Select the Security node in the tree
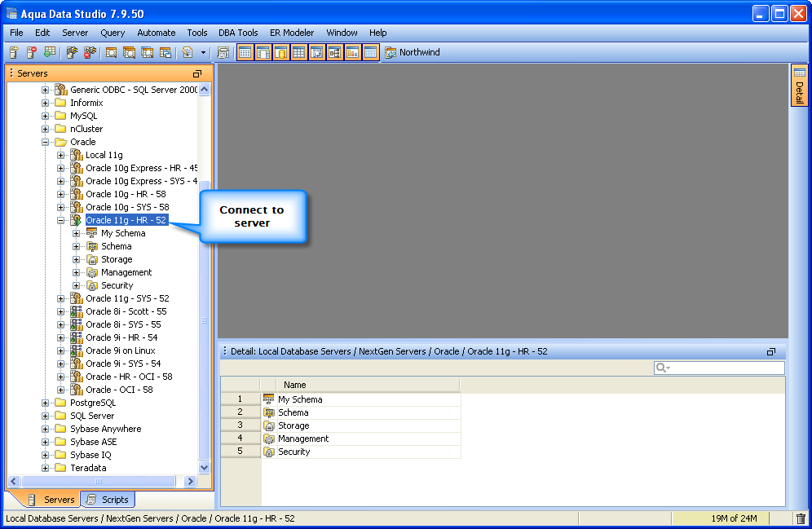The image size is (812, 529). (117, 285)
